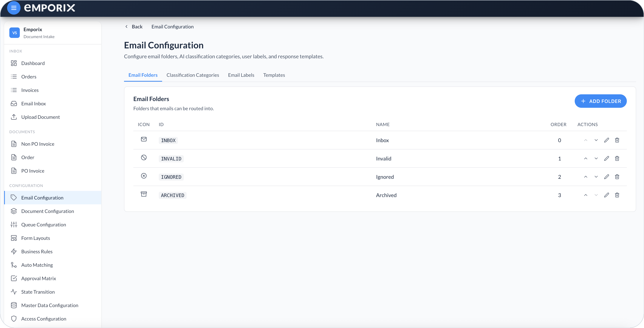Open Invoices from sidebar

(53, 90)
